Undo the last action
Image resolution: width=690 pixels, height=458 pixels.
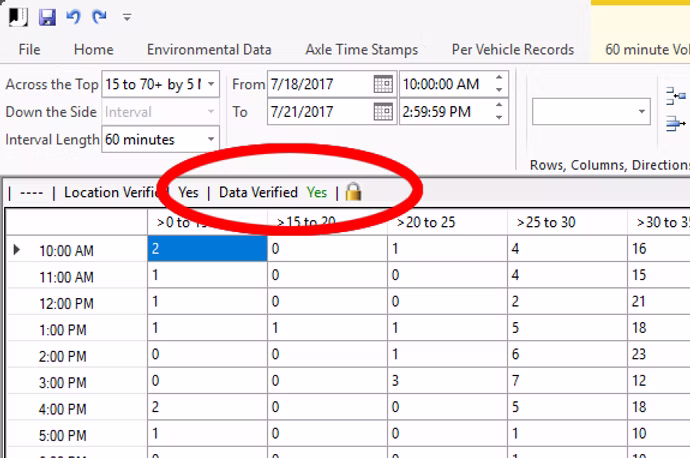[x=73, y=17]
